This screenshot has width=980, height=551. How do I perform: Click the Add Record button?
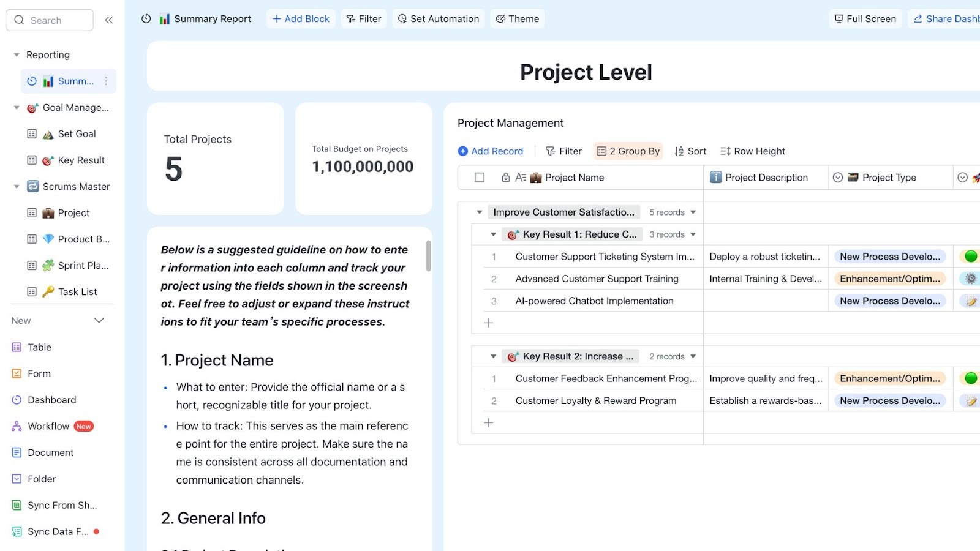pos(490,151)
